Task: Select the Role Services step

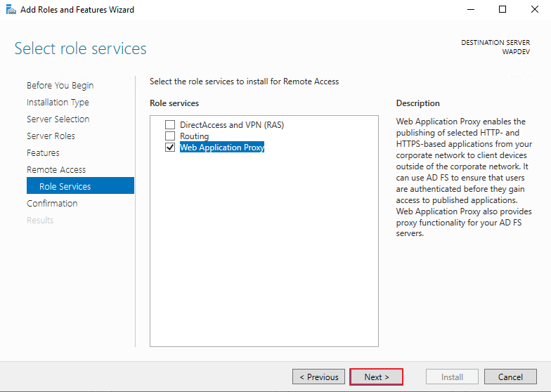Action: (x=80, y=185)
